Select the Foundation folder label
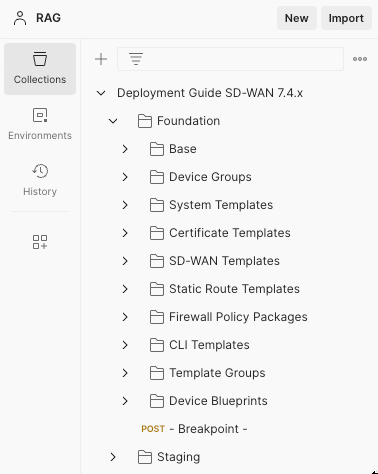The image size is (378, 474). 188,121
